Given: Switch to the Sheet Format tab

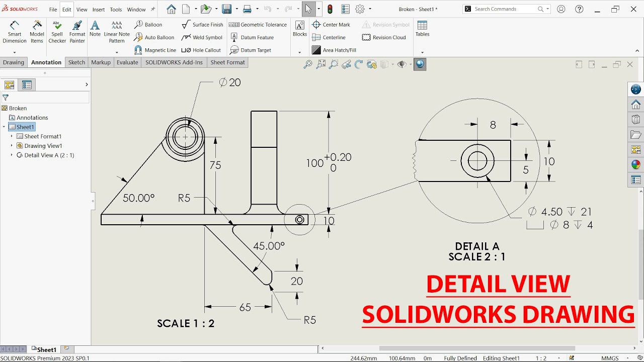Looking at the screenshot, I should (227, 62).
